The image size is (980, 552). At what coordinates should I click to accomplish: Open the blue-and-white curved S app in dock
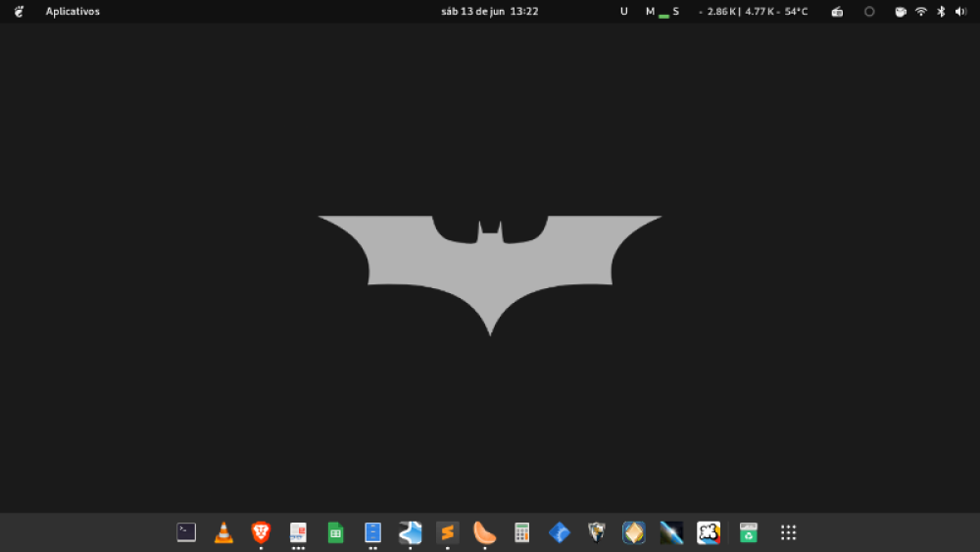click(410, 532)
